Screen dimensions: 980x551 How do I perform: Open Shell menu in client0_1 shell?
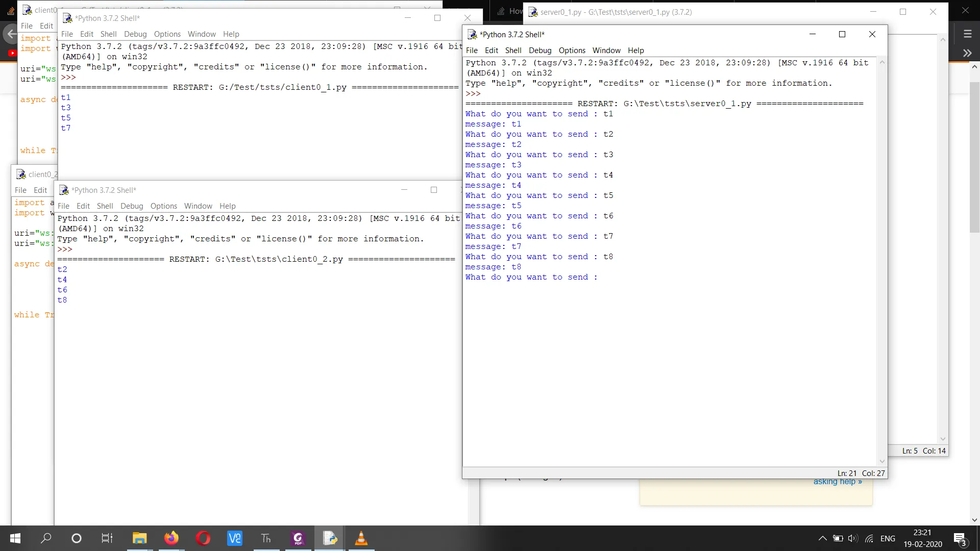[108, 34]
